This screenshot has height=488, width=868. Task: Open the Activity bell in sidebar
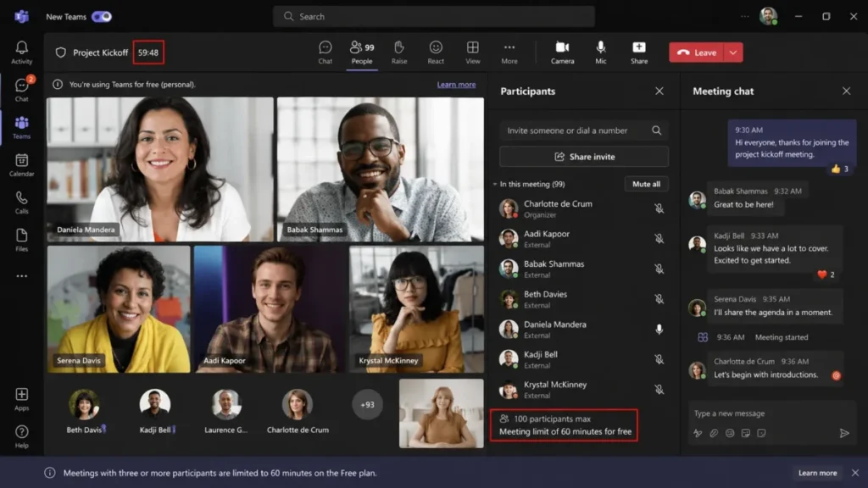click(x=21, y=53)
